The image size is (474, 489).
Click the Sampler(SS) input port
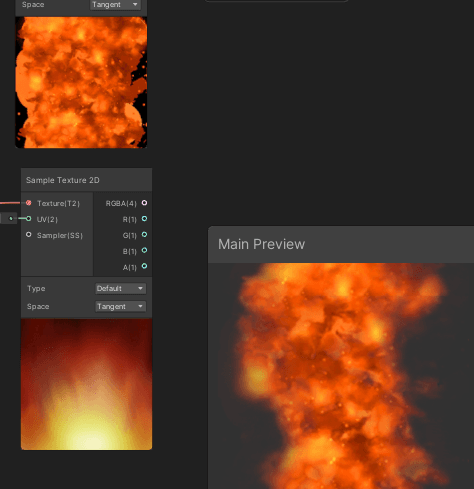pyautogui.click(x=29, y=235)
